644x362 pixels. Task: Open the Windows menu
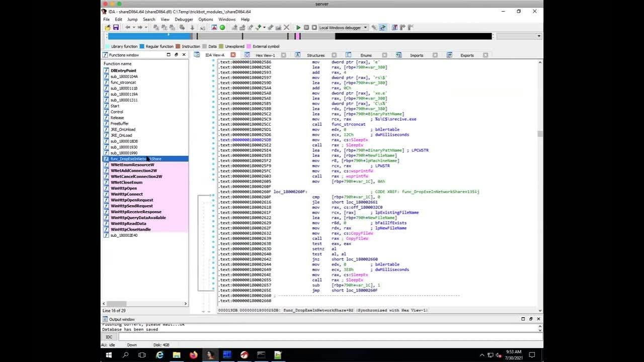pyautogui.click(x=227, y=19)
